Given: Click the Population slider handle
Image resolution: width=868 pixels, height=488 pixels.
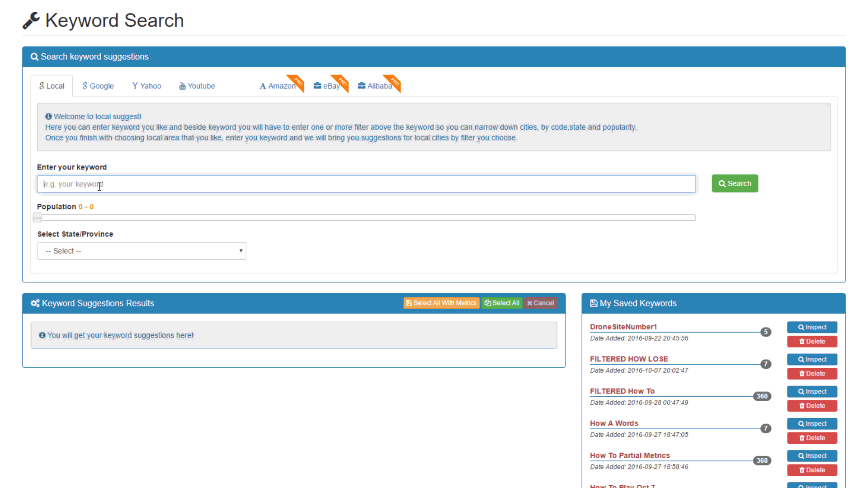Looking at the screenshot, I should click(x=38, y=218).
